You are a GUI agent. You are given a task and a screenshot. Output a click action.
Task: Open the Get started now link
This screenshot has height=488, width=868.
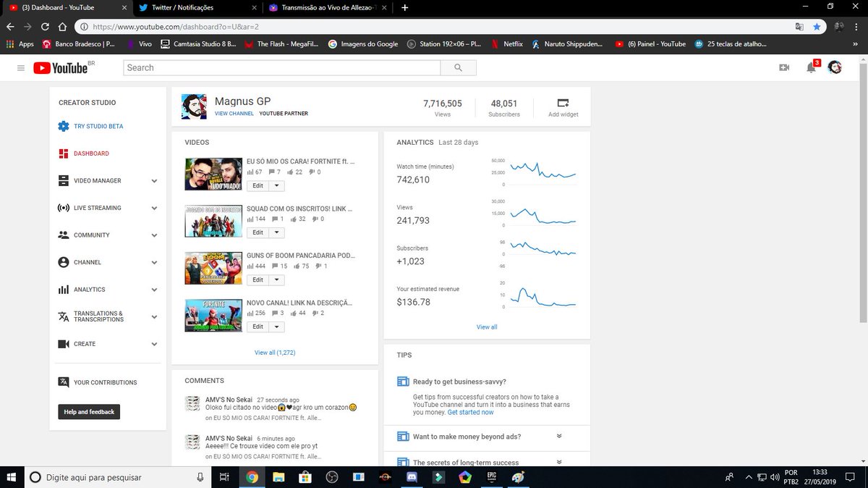coord(470,412)
